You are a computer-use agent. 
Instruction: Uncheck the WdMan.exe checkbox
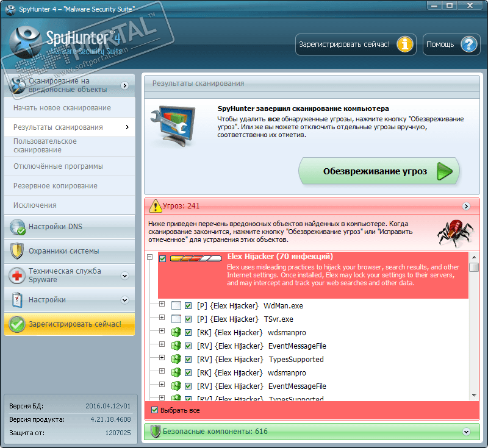pos(188,305)
